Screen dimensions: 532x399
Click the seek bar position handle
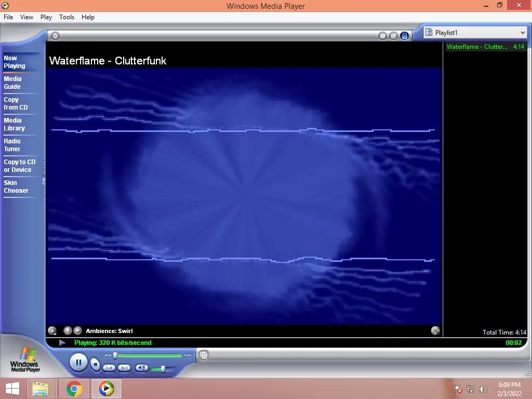pyautogui.click(x=115, y=355)
